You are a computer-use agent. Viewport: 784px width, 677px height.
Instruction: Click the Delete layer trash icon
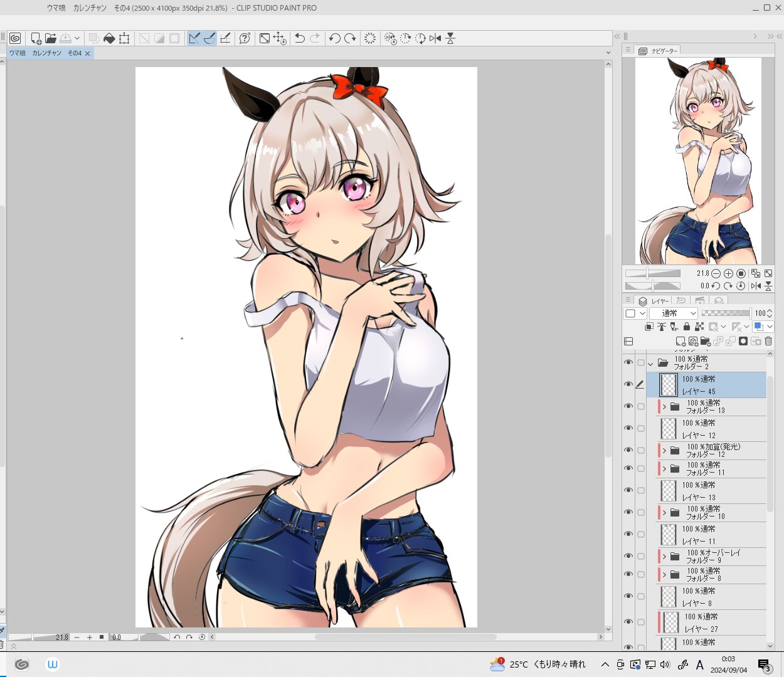[x=768, y=341]
